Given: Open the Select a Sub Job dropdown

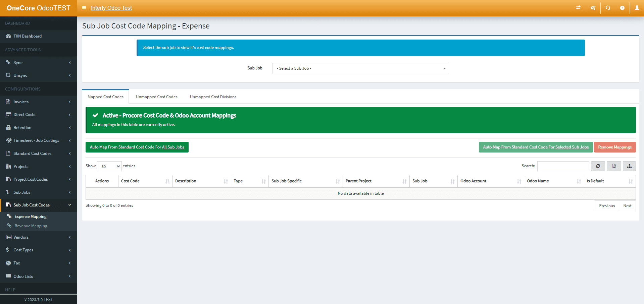Looking at the screenshot, I should tap(360, 68).
